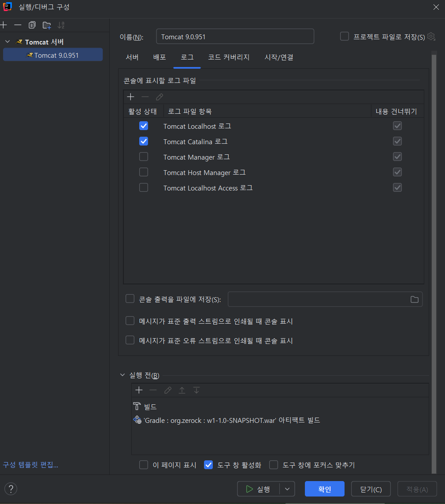Open the help question mark button
This screenshot has height=504, width=445.
pos(11,489)
